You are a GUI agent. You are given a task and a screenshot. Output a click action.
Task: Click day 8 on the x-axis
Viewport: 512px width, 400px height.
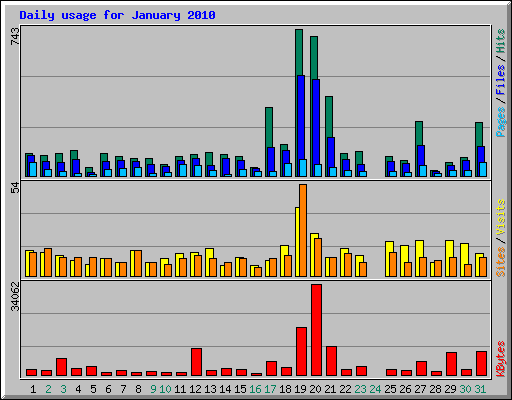pos(138,389)
